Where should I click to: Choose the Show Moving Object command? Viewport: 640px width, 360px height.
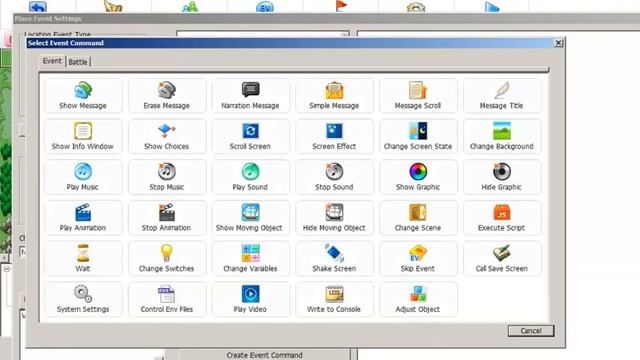click(251, 218)
